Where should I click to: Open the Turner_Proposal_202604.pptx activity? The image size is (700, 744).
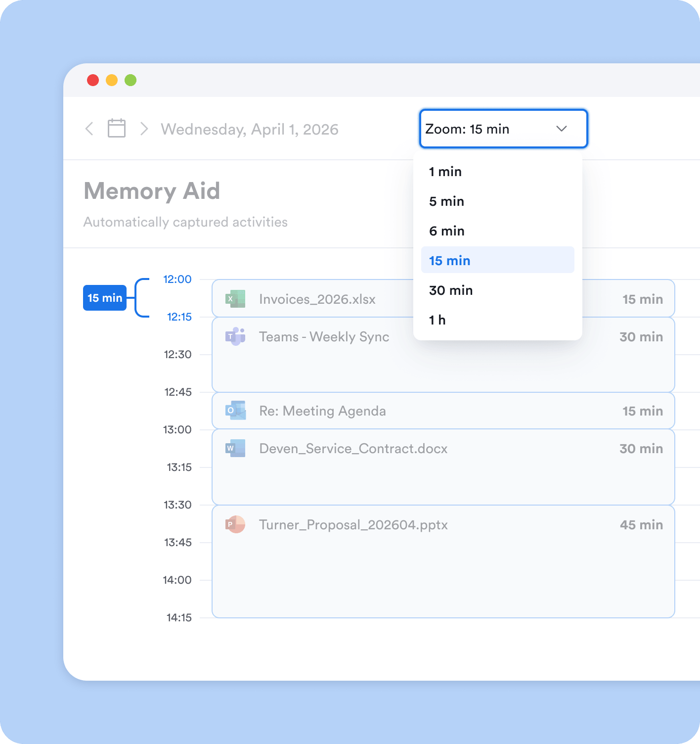(443, 561)
